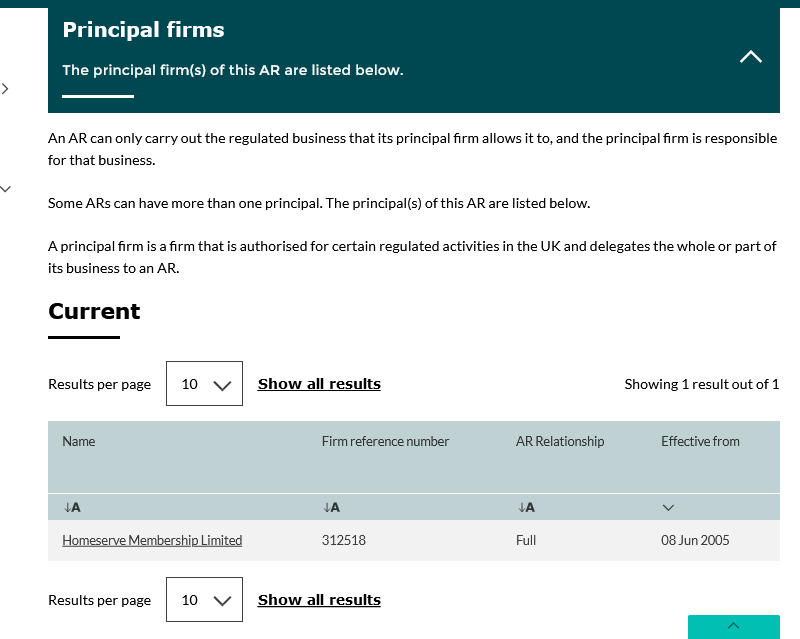
Task: Sort ascending using Name column sort icon
Action: pos(71,507)
